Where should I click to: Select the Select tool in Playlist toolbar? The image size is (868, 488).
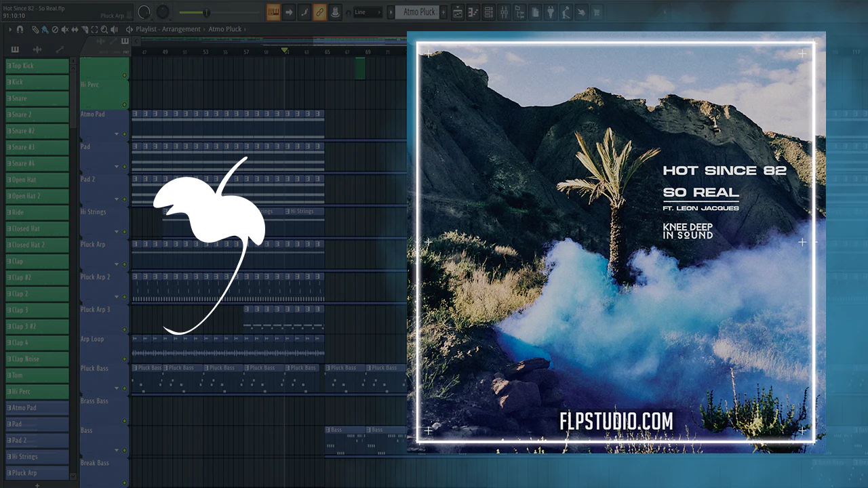(x=94, y=30)
